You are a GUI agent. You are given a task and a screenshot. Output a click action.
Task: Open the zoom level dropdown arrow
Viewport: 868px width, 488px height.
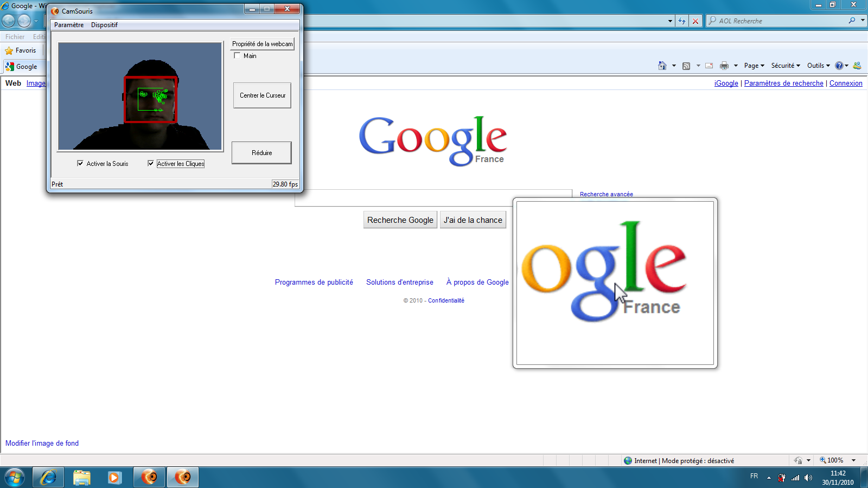point(853,460)
